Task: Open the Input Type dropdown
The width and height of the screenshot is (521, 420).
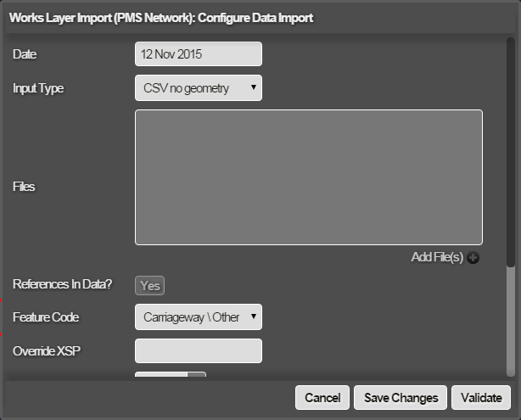Action: (x=198, y=87)
